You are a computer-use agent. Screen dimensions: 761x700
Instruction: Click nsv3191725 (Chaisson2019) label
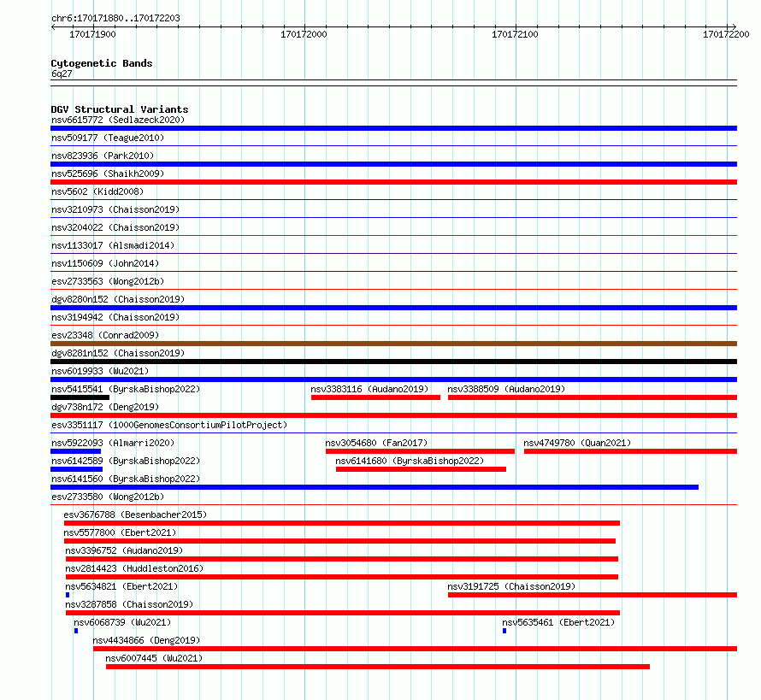coord(511,586)
